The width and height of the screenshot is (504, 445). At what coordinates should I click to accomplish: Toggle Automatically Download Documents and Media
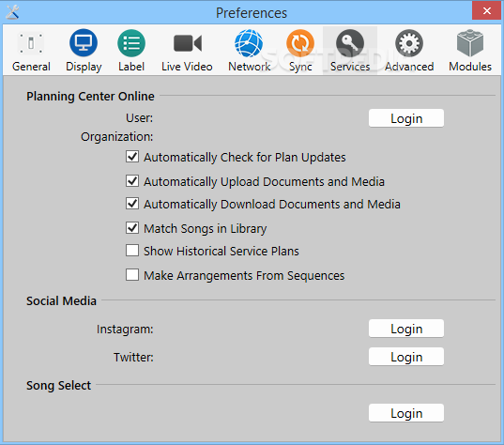point(132,204)
